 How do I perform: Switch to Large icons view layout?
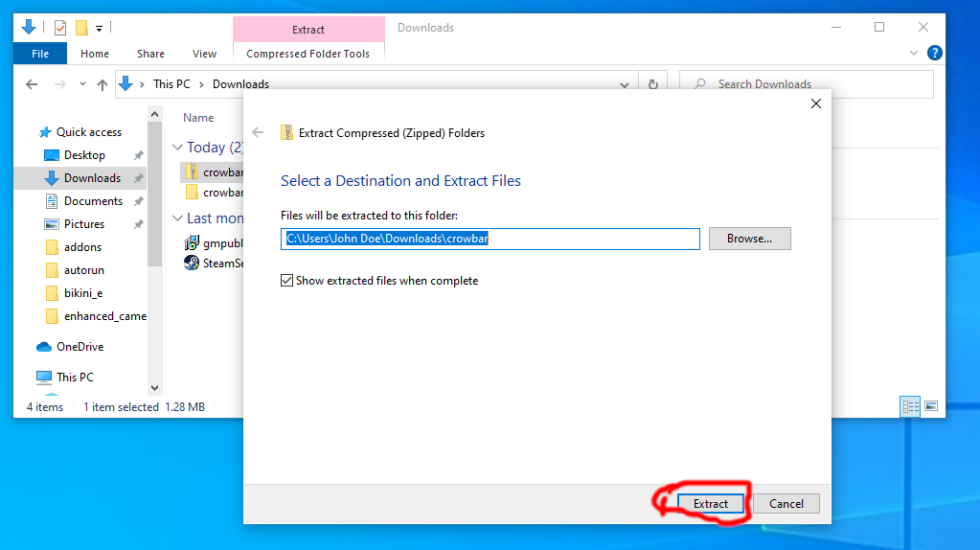[x=931, y=406]
